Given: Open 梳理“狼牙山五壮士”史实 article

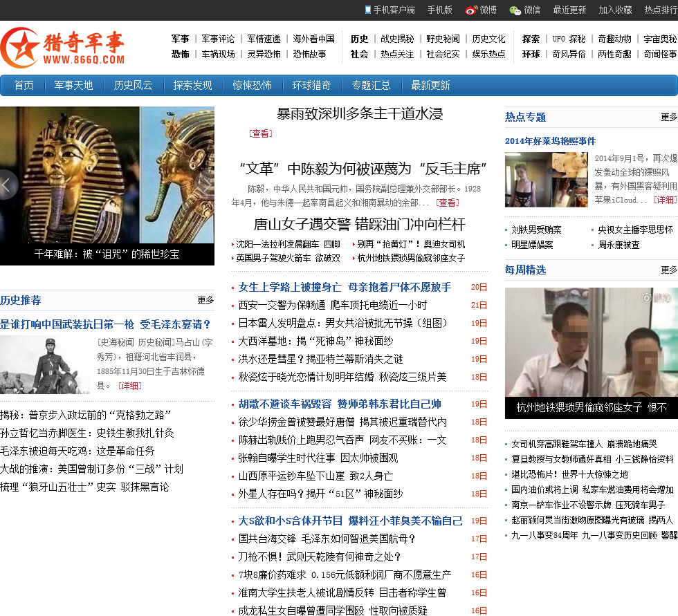Looking at the screenshot, I should click(84, 487).
